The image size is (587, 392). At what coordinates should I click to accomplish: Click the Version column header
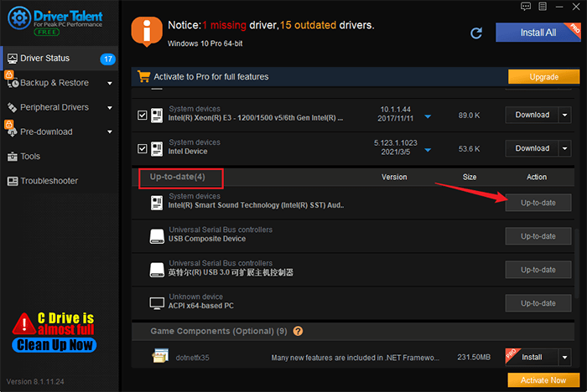(x=394, y=177)
